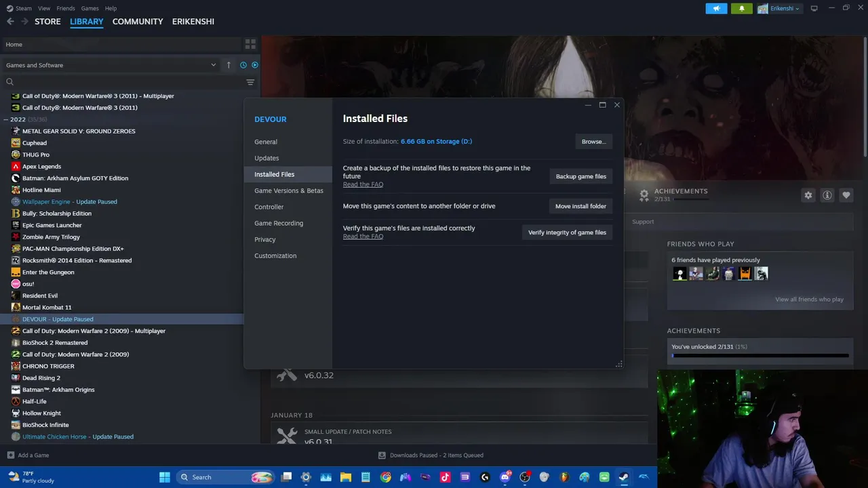Open the announcements megaphone button
The height and width of the screenshot is (488, 868).
click(716, 8)
